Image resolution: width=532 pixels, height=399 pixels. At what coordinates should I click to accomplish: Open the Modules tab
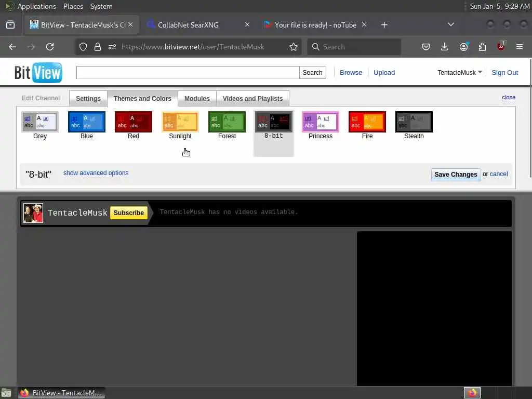point(197,98)
